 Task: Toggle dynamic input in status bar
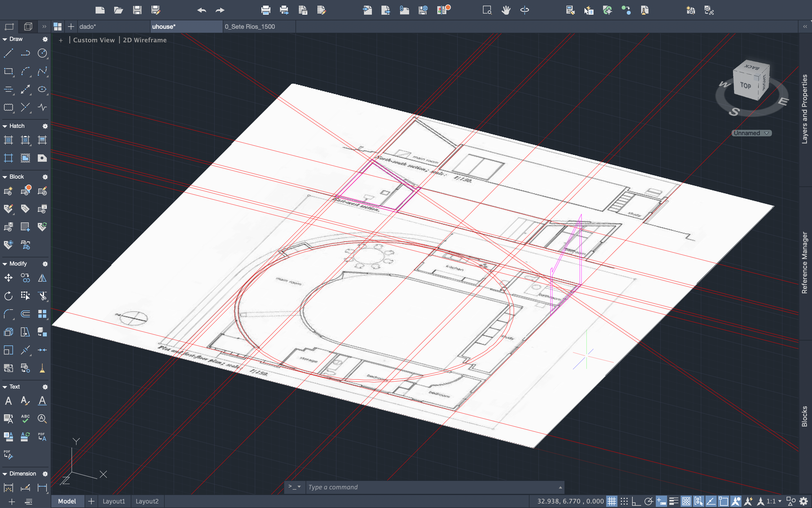pos(661,501)
